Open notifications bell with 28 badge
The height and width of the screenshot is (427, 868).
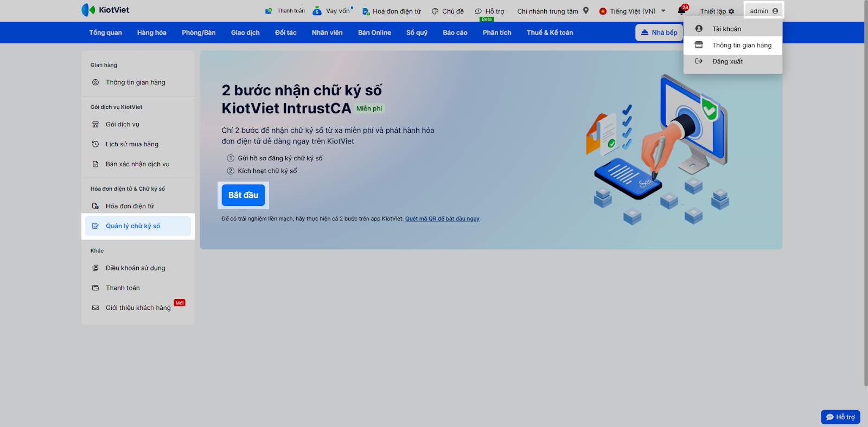[x=682, y=10]
